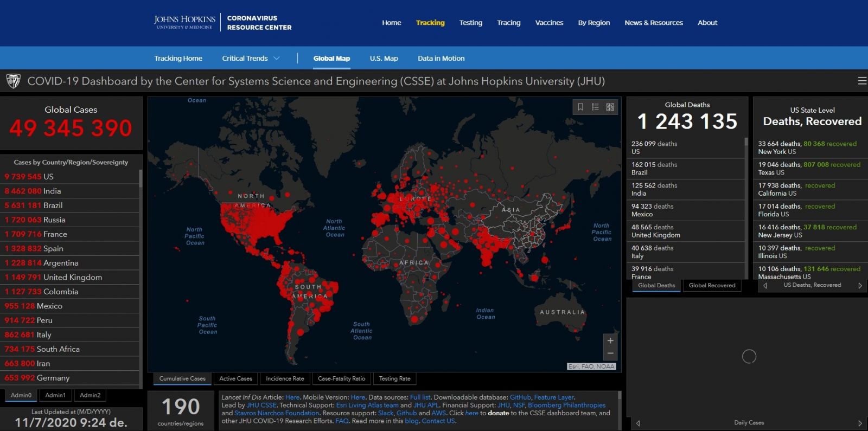The width and height of the screenshot is (868, 431).
Task: Select the Incidence Rate map tab
Action: 285,378
